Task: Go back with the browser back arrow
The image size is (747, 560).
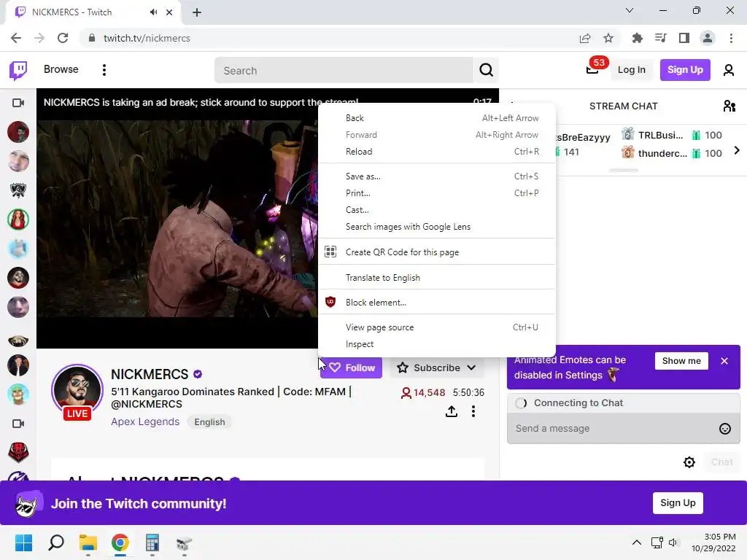Action: tap(16, 38)
